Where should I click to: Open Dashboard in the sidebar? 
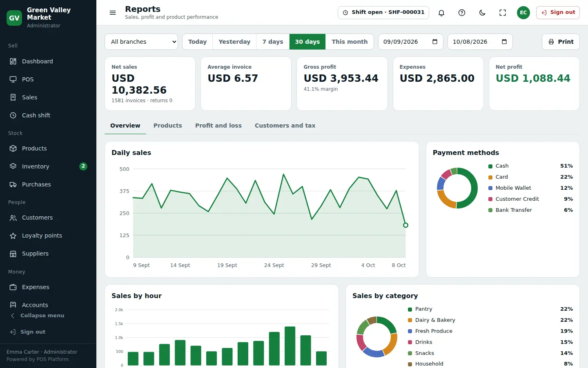pos(48,61)
